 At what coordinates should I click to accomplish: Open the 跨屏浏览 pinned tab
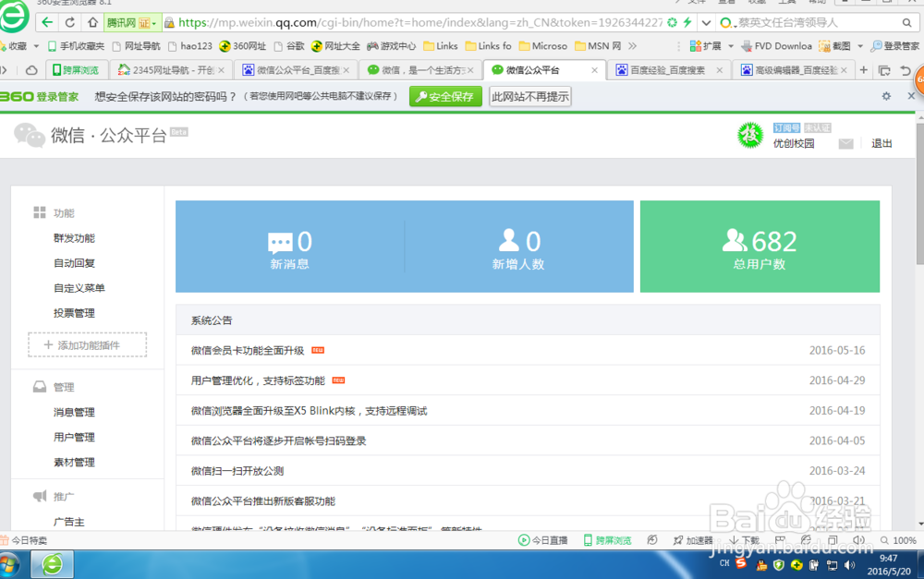(x=76, y=70)
